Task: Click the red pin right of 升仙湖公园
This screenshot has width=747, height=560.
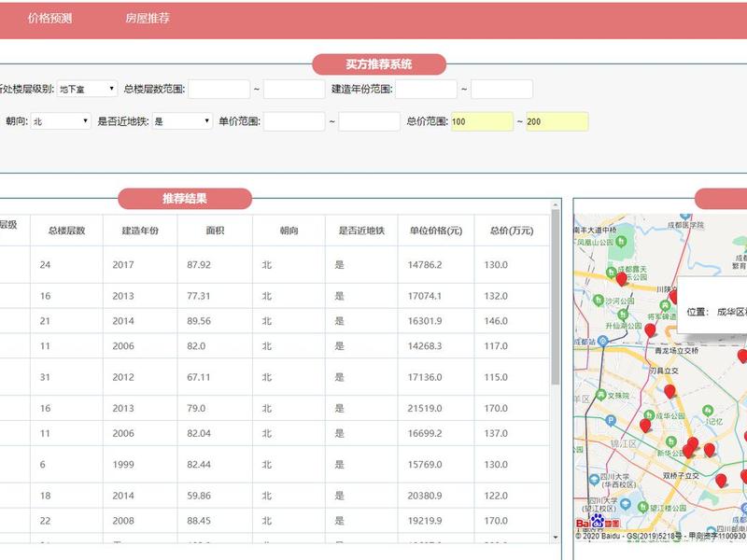Action: pos(650,330)
